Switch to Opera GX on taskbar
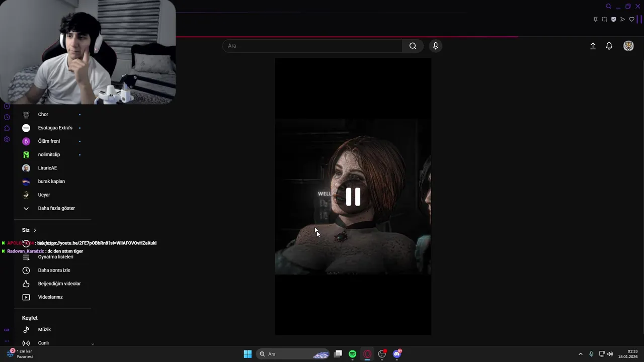 point(367,354)
